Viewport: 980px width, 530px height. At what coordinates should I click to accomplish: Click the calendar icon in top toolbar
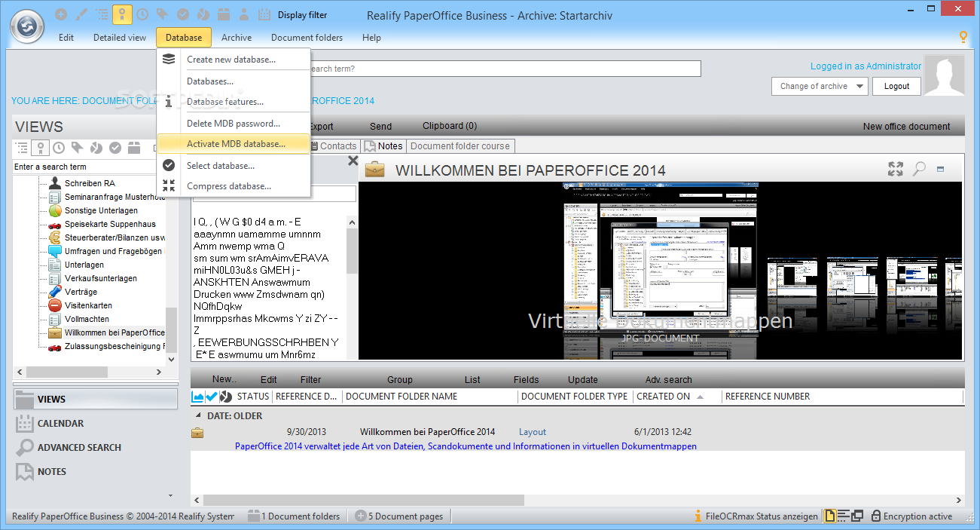264,14
